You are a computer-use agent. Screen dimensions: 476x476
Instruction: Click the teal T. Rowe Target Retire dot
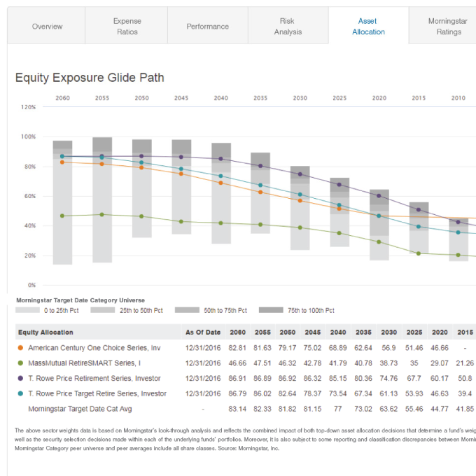coord(20,393)
